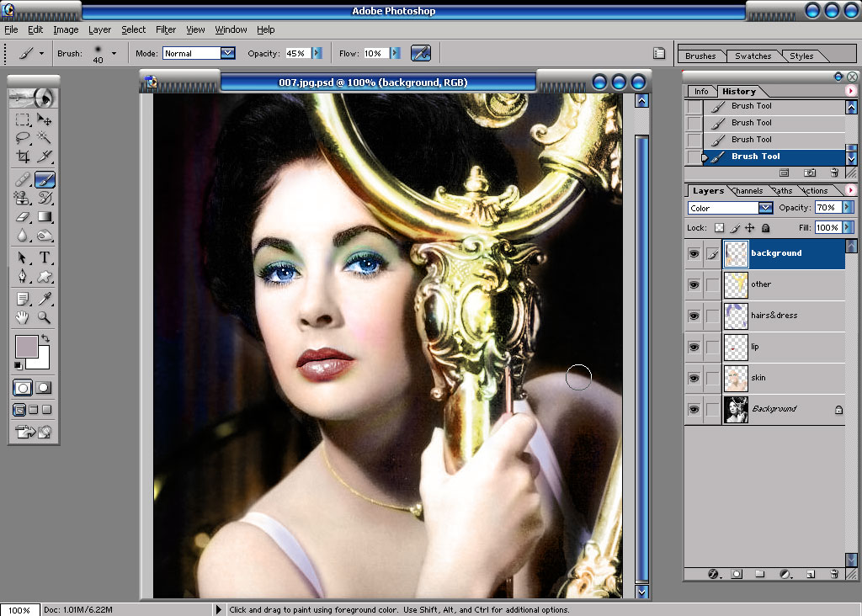This screenshot has height=616, width=862.
Task: Hide the 'background' paint layer
Action: (694, 254)
